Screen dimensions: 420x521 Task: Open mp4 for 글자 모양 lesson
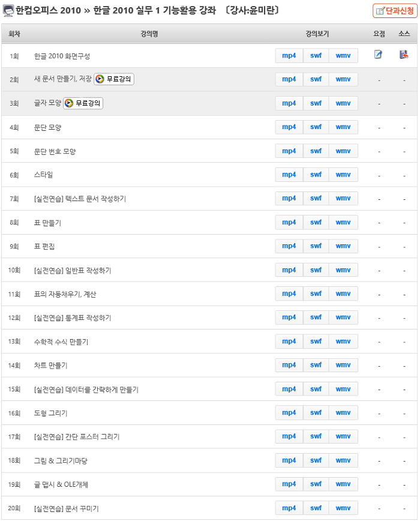(x=289, y=103)
